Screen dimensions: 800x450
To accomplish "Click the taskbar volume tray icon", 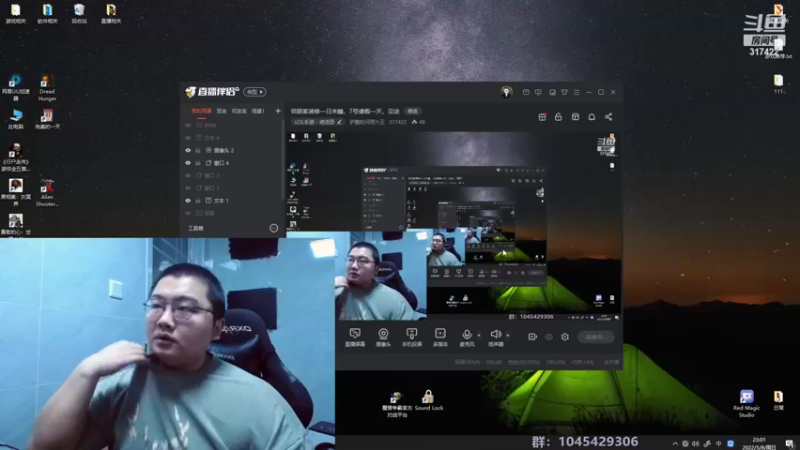I will coord(696,444).
